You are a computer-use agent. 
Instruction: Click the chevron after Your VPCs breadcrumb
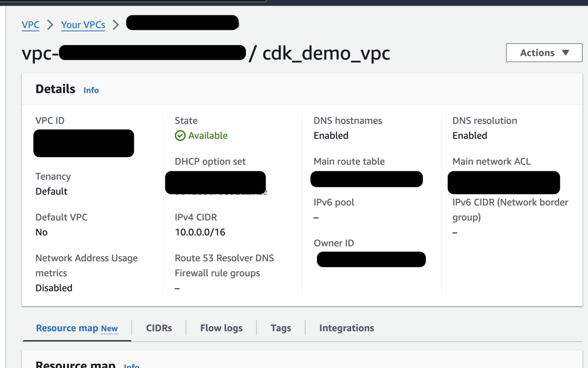[116, 25]
